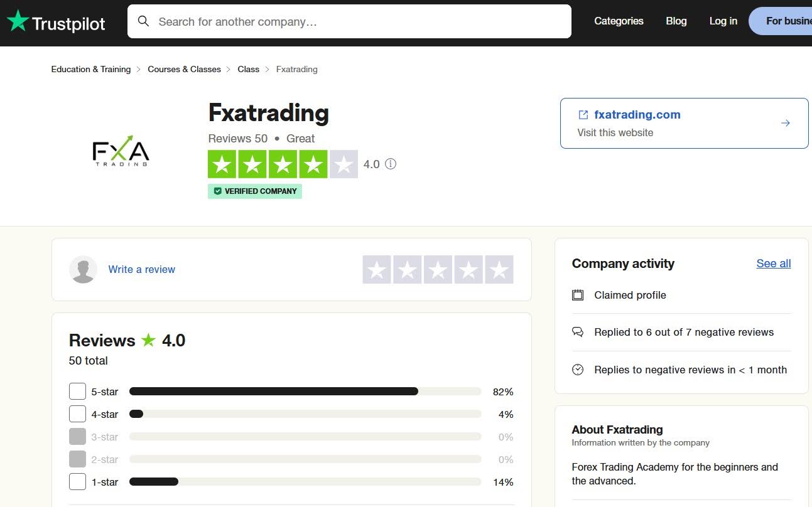This screenshot has width=812, height=507.
Task: Go to the Courses & Classes breadcrumb
Action: 184,69
